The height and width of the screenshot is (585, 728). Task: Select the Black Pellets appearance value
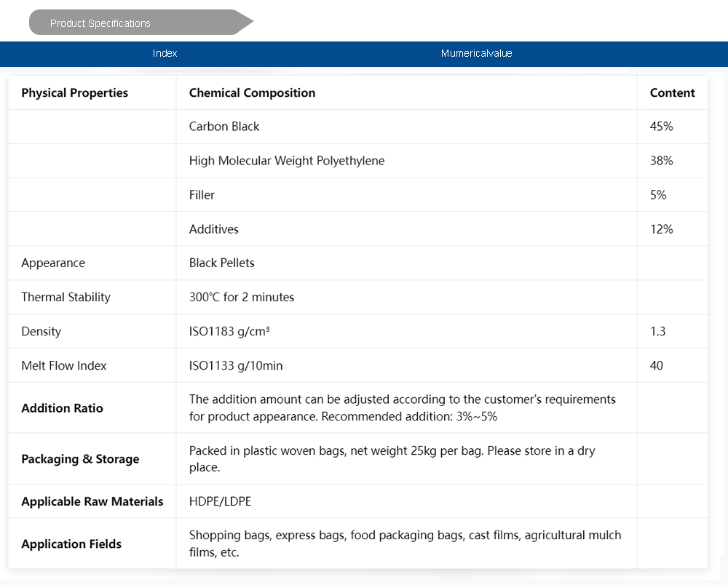221,263
